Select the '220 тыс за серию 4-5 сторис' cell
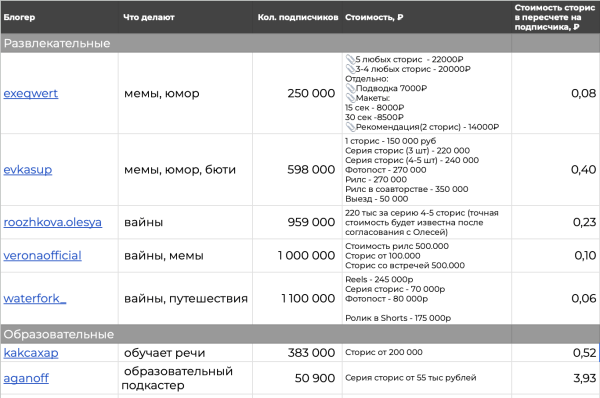 [x=427, y=222]
